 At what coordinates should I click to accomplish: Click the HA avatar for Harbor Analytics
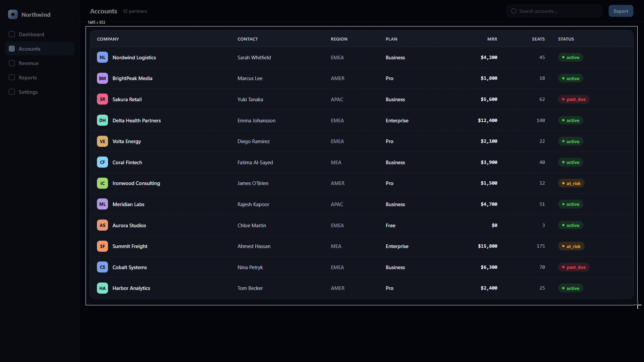point(102,288)
